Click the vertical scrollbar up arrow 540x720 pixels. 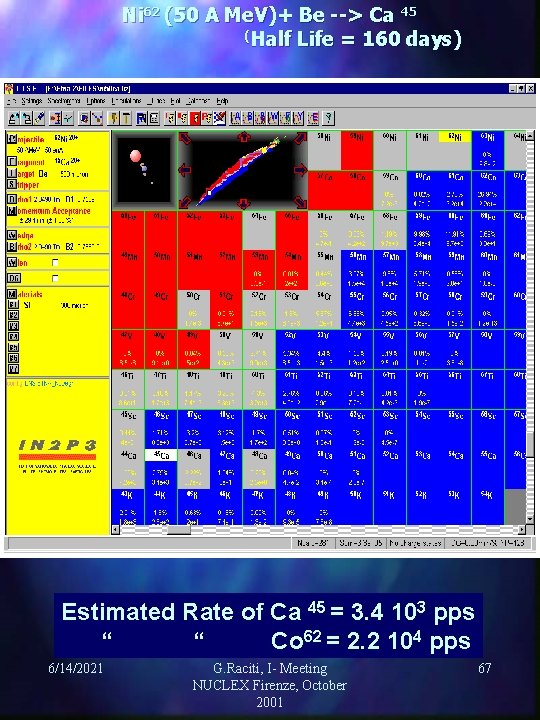coord(531,135)
